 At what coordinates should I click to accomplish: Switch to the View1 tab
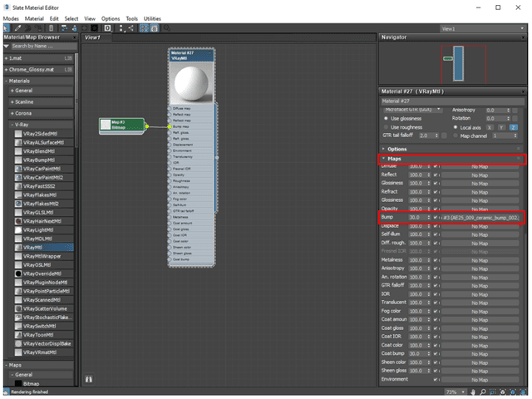96,37
